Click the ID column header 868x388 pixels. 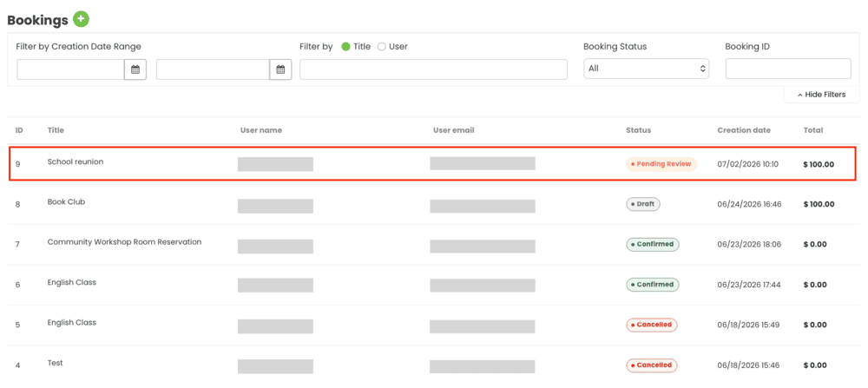tap(19, 130)
